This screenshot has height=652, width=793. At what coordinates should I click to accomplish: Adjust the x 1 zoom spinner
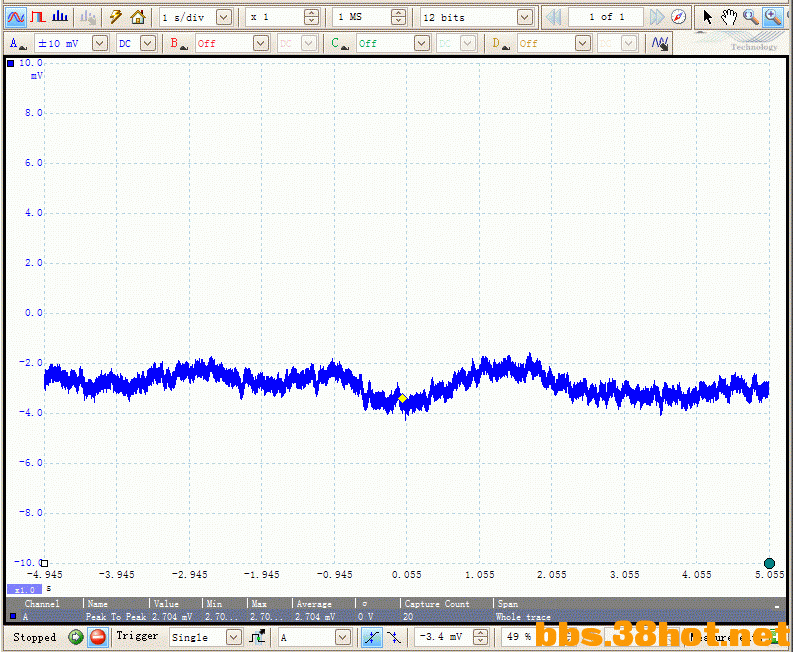click(x=312, y=18)
